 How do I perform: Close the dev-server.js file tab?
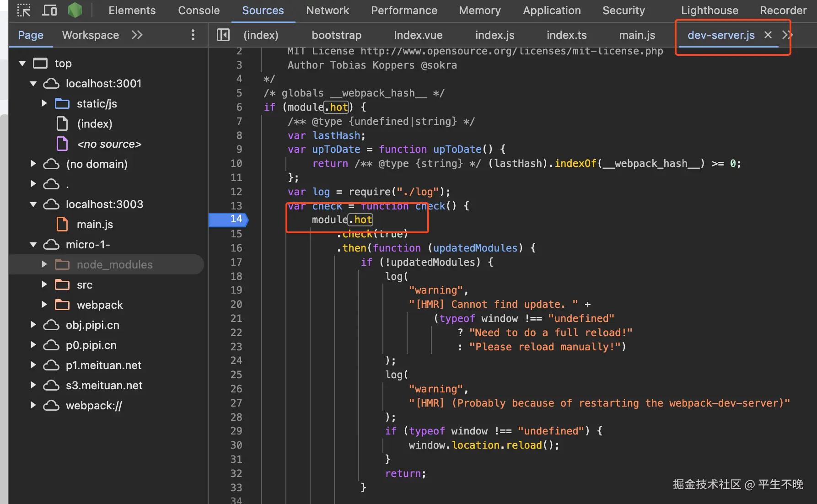tap(768, 35)
